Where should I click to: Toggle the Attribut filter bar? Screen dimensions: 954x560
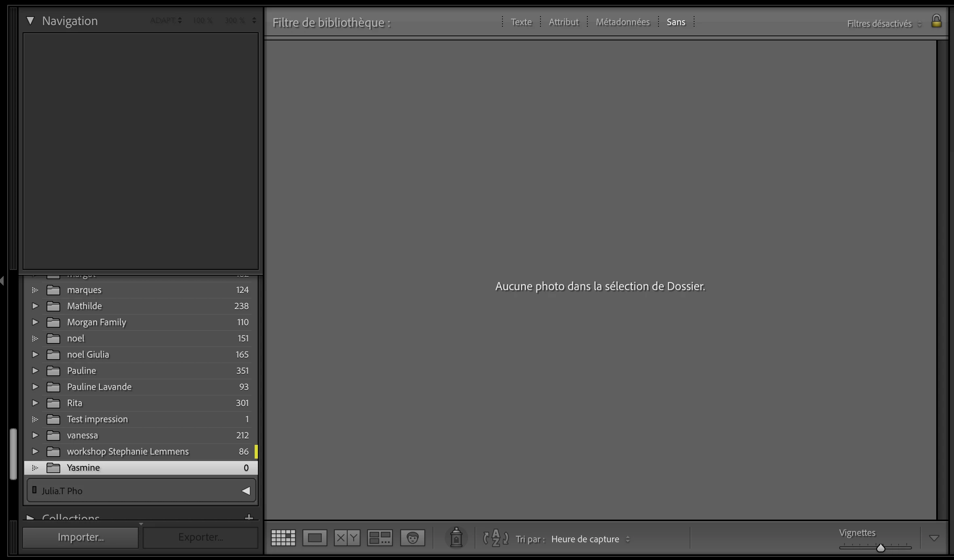click(x=564, y=22)
